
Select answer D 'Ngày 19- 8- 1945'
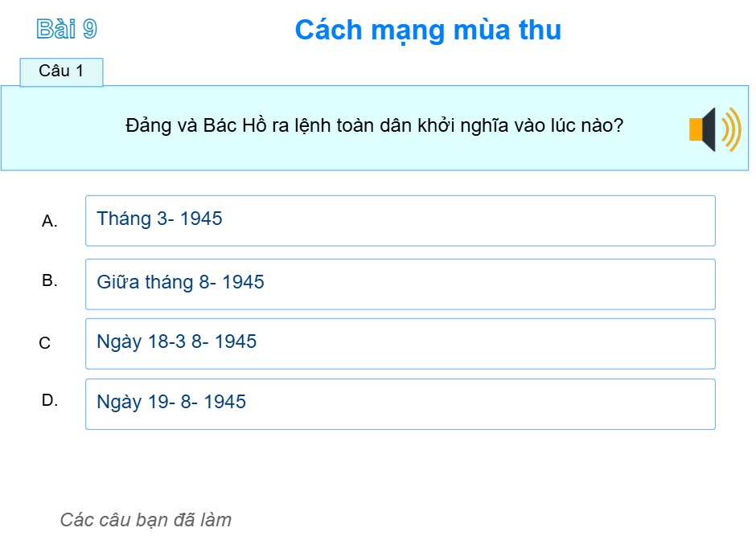point(400,403)
